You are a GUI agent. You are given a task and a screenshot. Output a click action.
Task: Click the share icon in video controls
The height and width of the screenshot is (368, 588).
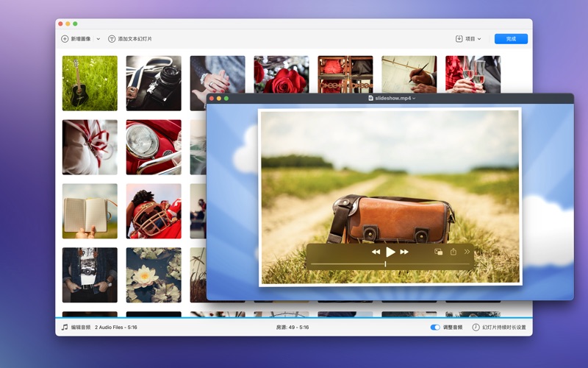click(x=453, y=252)
